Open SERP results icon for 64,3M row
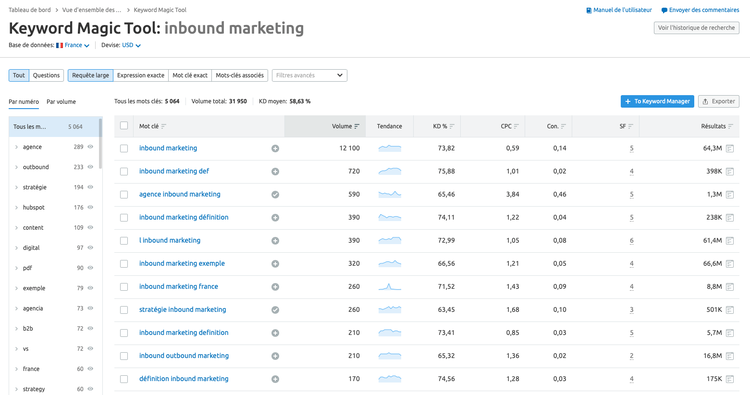The image size is (750, 395). click(730, 149)
